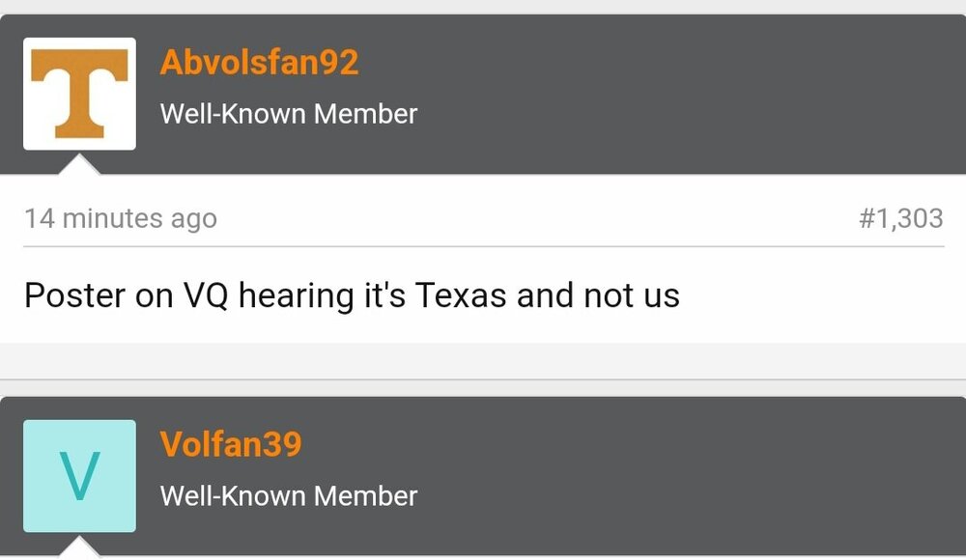Viewport: 966px width, 560px height.
Task: Click the gray gap between the two posts
Action: pyautogui.click(x=483, y=369)
